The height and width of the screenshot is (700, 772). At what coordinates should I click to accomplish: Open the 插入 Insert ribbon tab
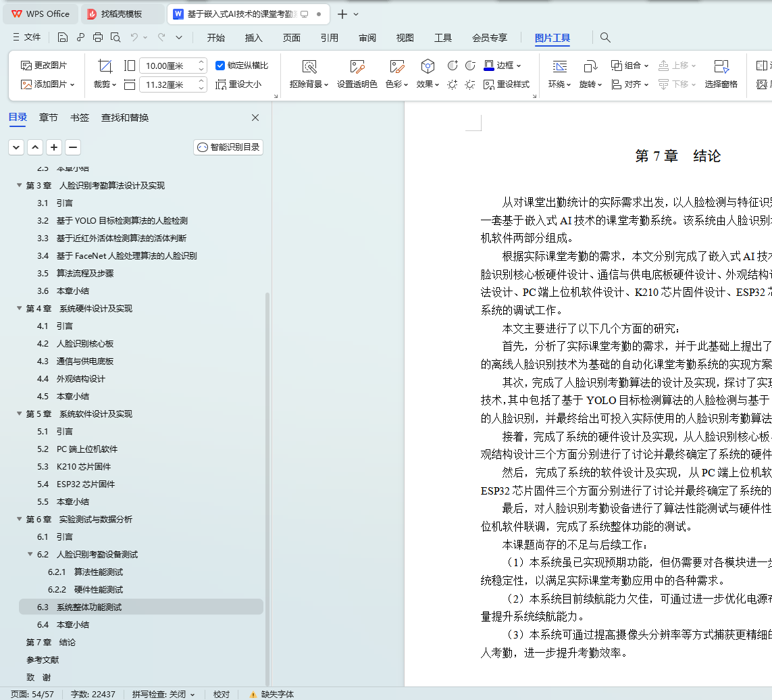(x=253, y=38)
